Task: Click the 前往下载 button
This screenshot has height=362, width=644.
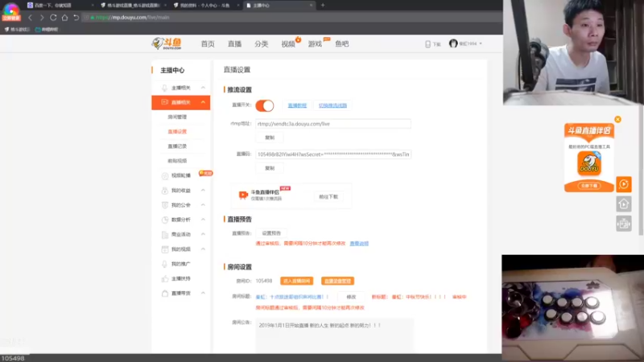Action: [328, 196]
